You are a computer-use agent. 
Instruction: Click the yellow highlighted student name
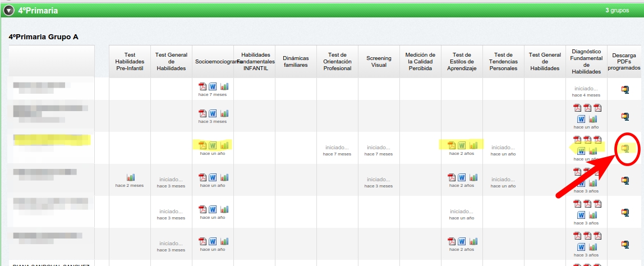(x=52, y=141)
